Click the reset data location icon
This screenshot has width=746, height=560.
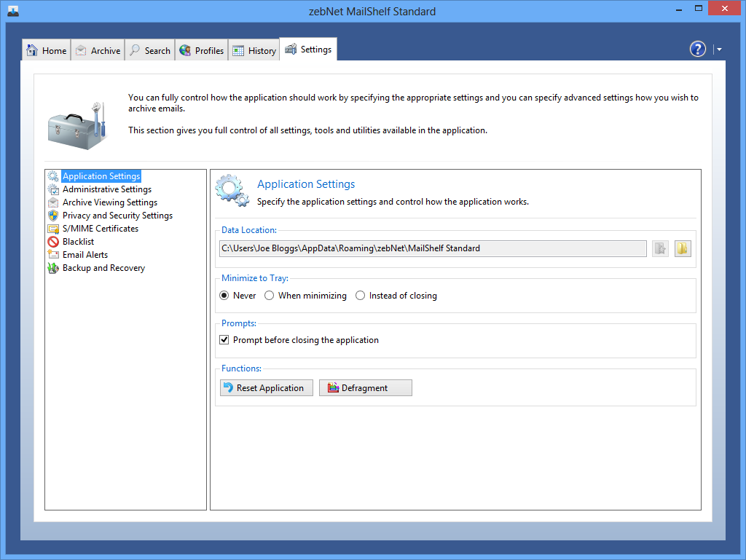[x=660, y=248]
